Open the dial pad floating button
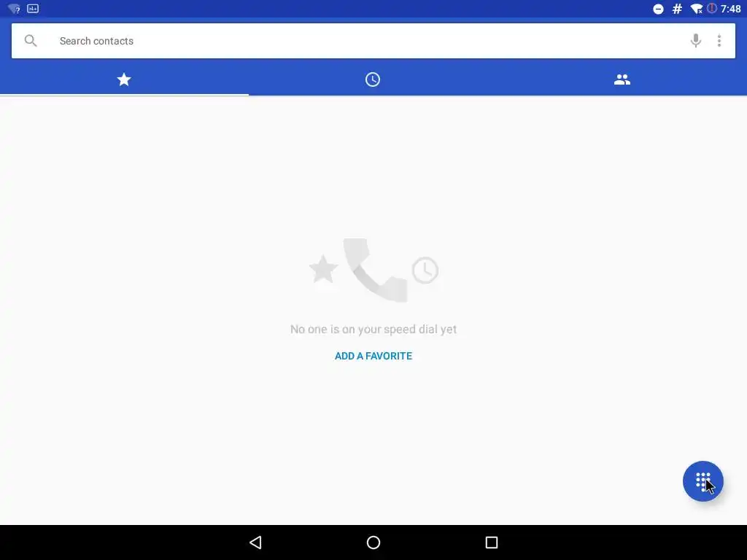Screen dimensions: 747x560 tap(703, 481)
